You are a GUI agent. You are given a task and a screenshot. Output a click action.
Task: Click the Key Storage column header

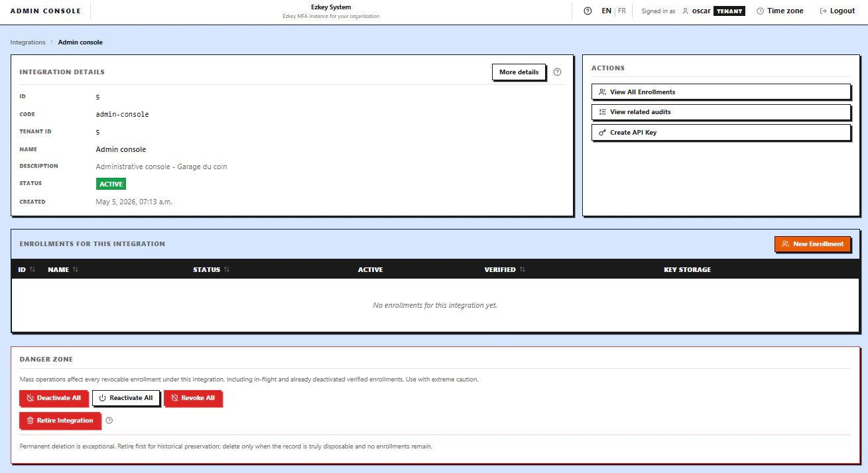coord(687,270)
